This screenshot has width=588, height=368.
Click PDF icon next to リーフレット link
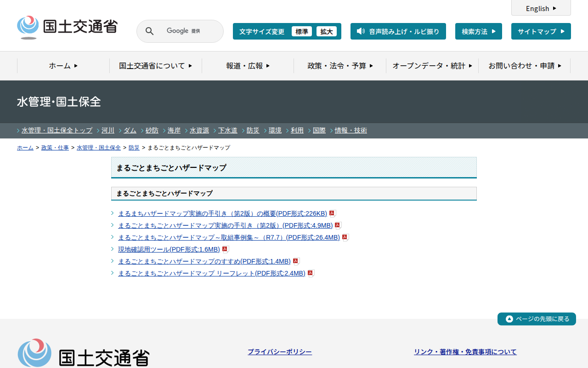click(311, 273)
